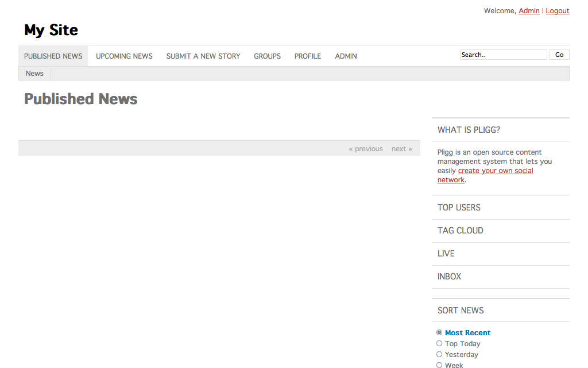Viewport: 588px width, 368px height.
Task: Click into the Search input field
Action: pos(503,55)
